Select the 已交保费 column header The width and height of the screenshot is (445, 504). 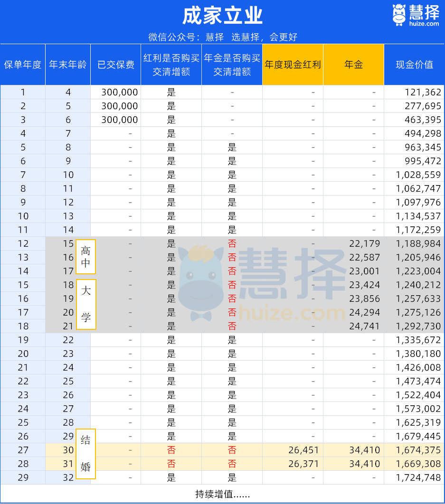coord(116,65)
